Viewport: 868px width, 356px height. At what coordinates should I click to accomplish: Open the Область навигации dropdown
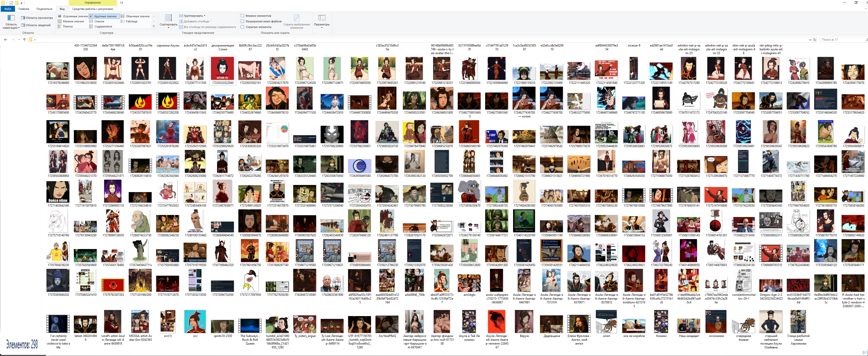pos(11,22)
